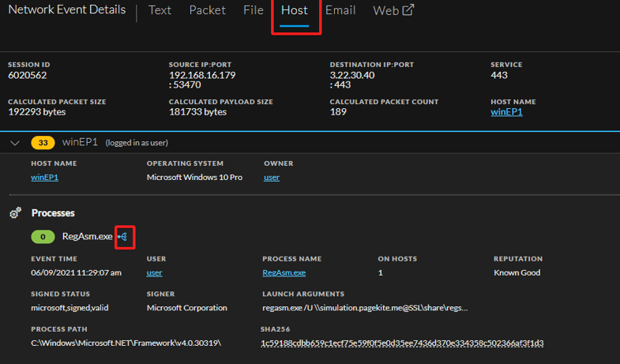Click the external link icon on Web tab

(x=408, y=10)
